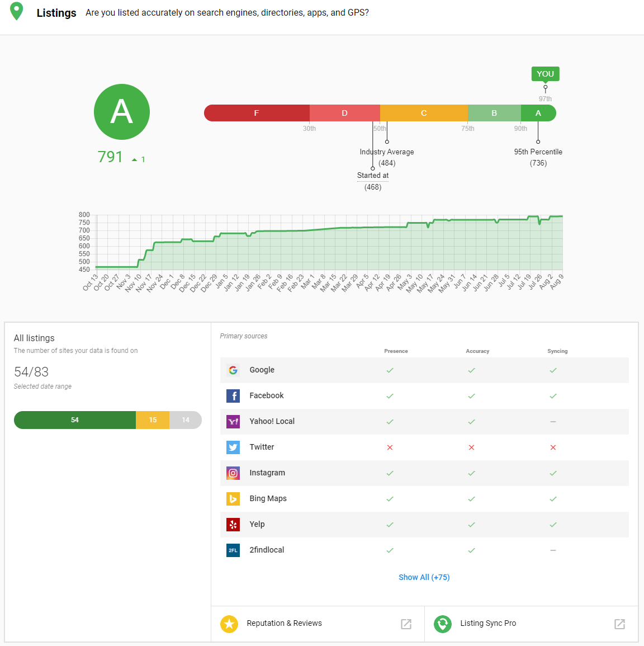Image resolution: width=644 pixels, height=646 pixels.
Task: Click the green 54 listings bar segment
Action: (75, 420)
